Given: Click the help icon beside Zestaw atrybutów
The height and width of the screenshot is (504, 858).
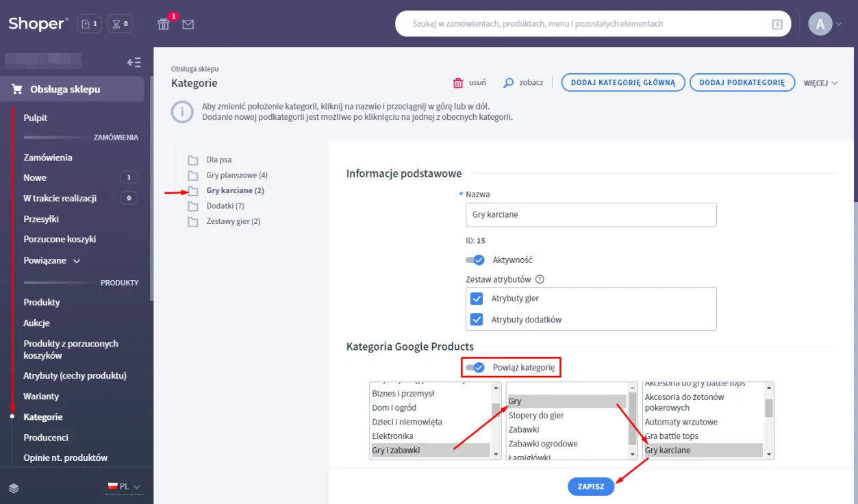Looking at the screenshot, I should [x=540, y=279].
